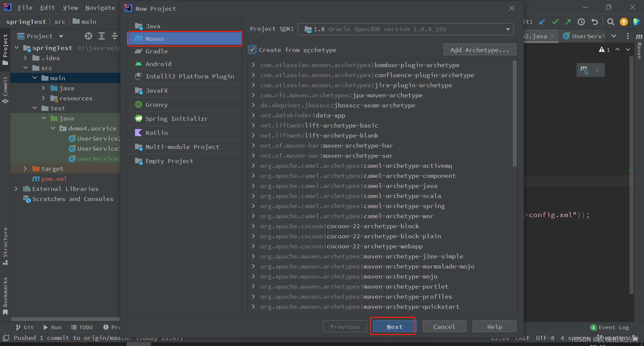Show more editor tabs dropdown chevron
The width and height of the screenshot is (644, 346).
(614, 36)
